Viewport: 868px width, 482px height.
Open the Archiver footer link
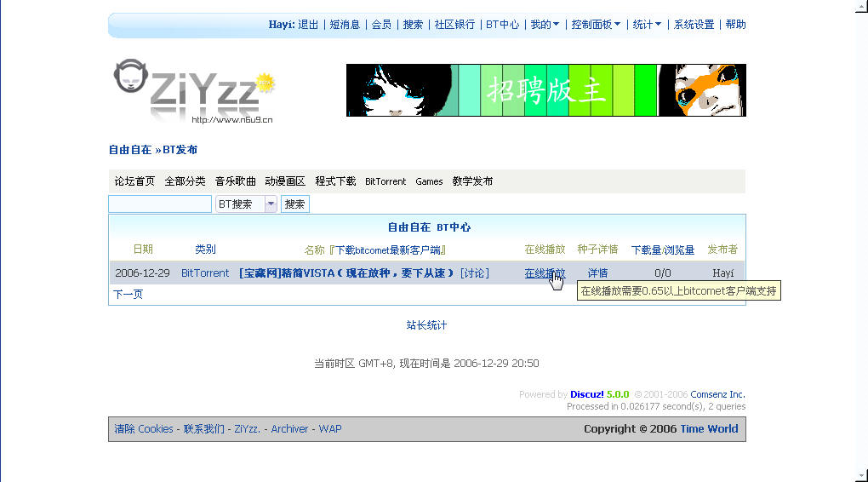289,429
